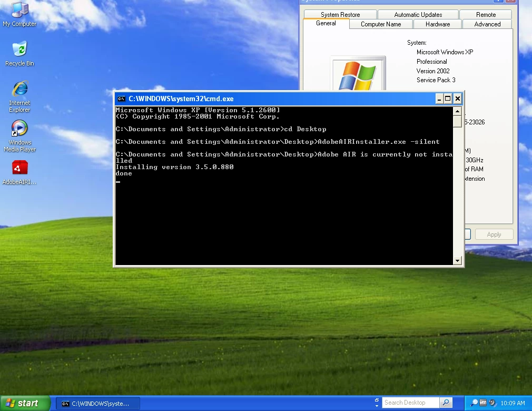Close the cmd.exe window
Image resolution: width=532 pixels, height=411 pixels.
tap(457, 99)
